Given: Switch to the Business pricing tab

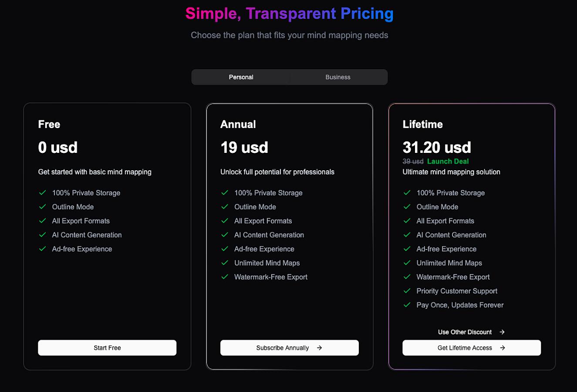Looking at the screenshot, I should (x=338, y=77).
